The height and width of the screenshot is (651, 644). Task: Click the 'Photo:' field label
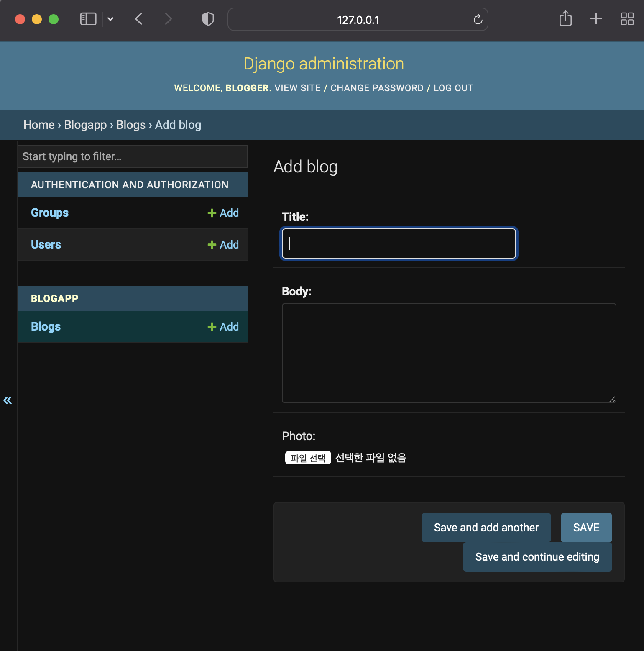pyautogui.click(x=299, y=436)
